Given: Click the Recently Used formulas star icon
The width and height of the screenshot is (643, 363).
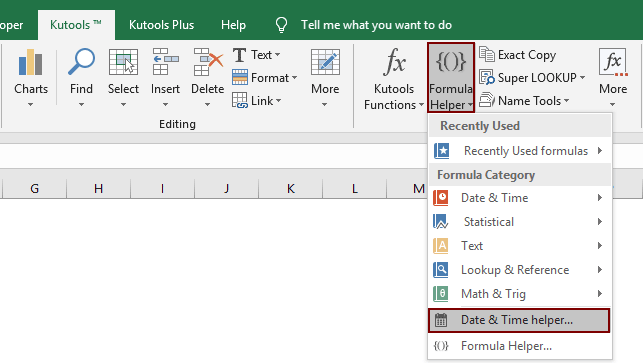Looking at the screenshot, I should 442,151.
